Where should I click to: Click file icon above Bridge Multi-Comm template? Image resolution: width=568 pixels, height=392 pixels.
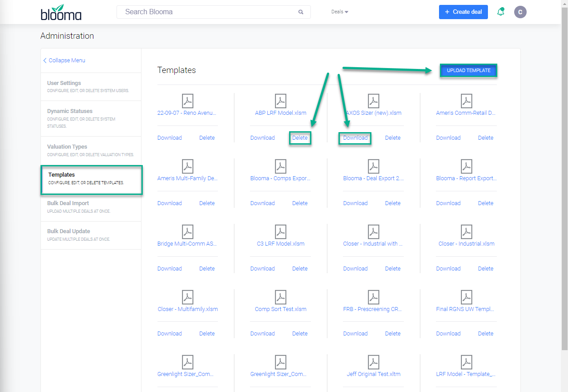pyautogui.click(x=188, y=232)
